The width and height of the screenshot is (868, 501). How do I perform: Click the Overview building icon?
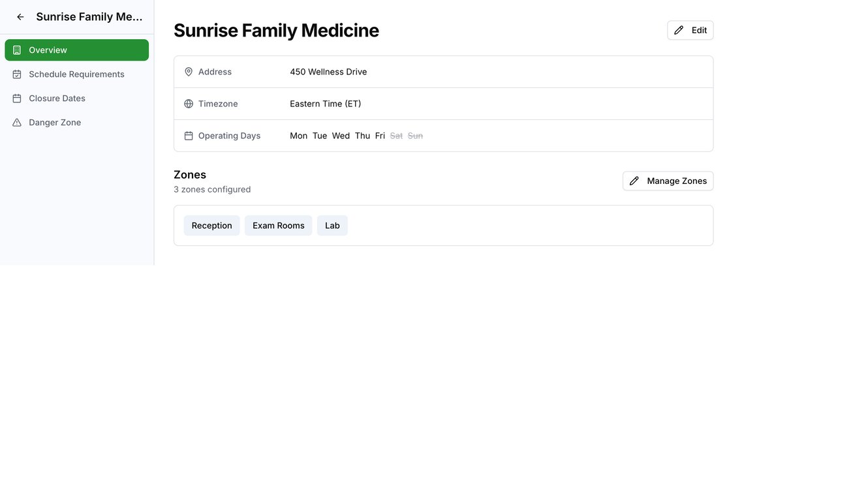coord(17,50)
